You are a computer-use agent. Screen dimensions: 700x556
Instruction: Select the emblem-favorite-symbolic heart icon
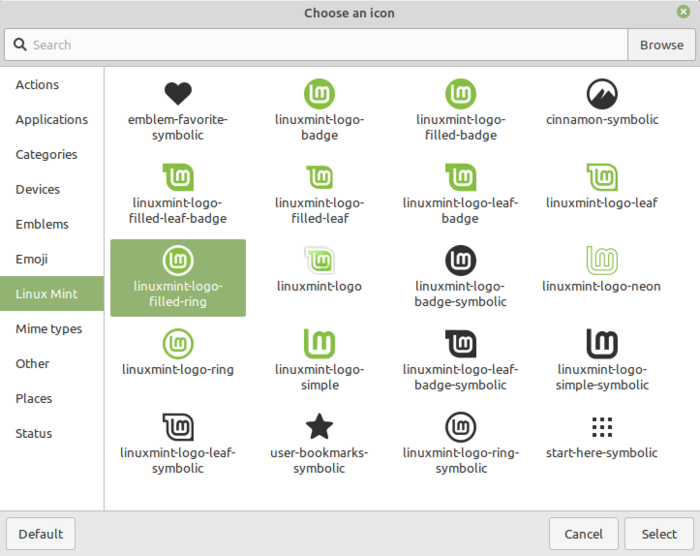178,95
